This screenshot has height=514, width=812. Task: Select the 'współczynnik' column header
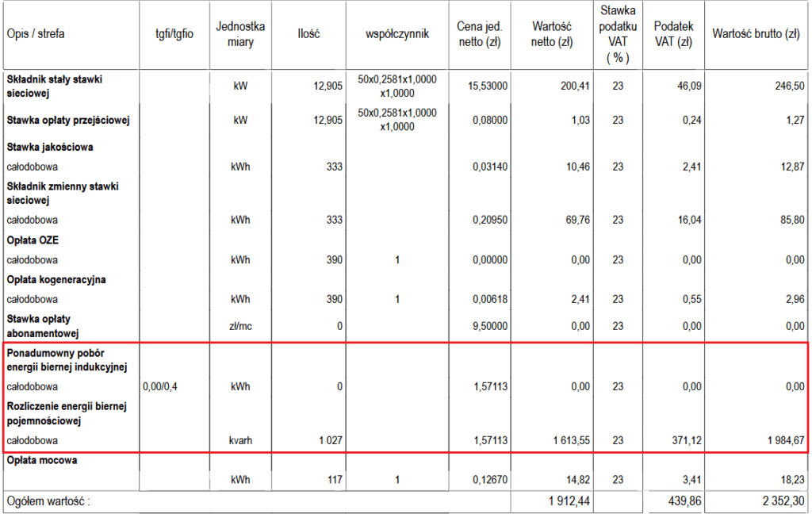[396, 34]
